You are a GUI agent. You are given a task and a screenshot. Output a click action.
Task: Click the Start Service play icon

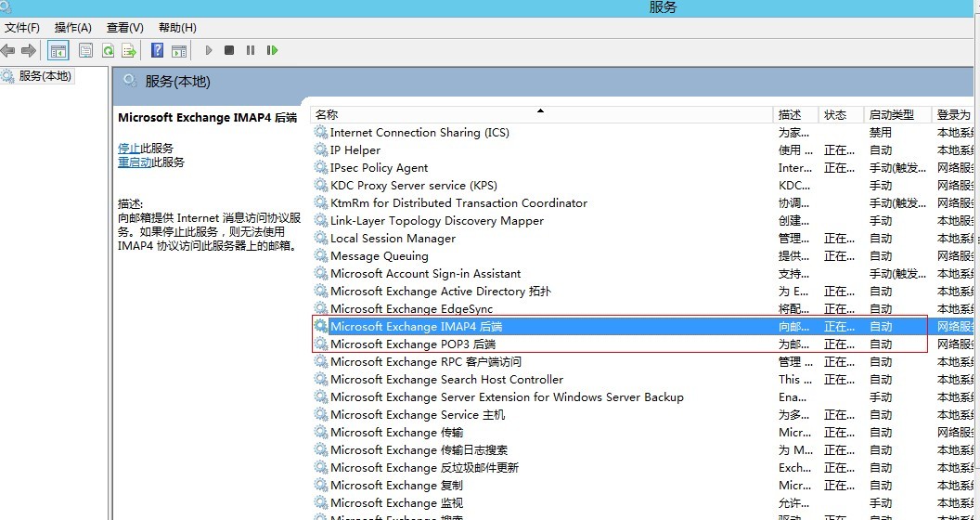point(209,50)
